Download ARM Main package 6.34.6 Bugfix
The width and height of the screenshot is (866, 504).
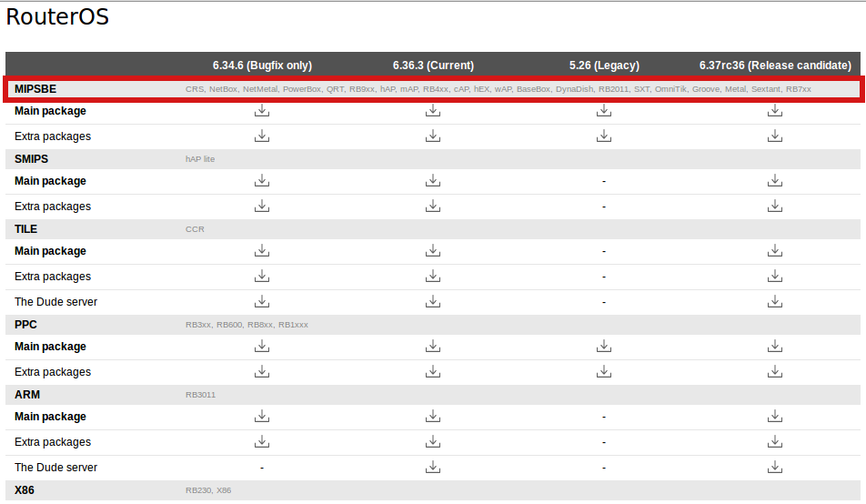[262, 417]
